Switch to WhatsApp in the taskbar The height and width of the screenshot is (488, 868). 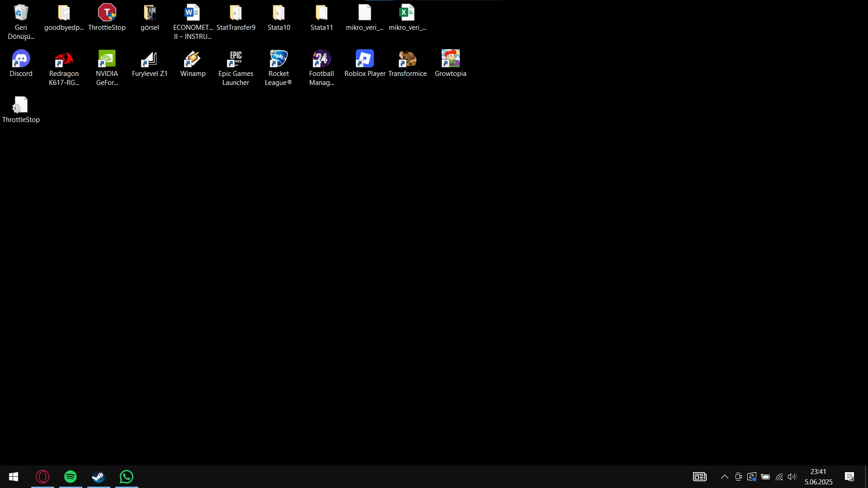127,477
